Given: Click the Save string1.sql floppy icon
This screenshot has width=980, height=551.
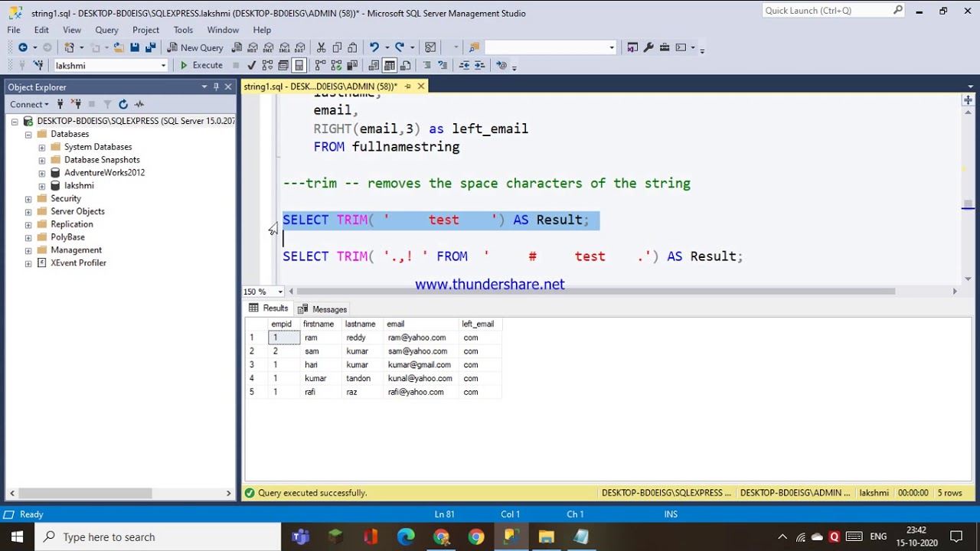Looking at the screenshot, I should click(x=135, y=47).
